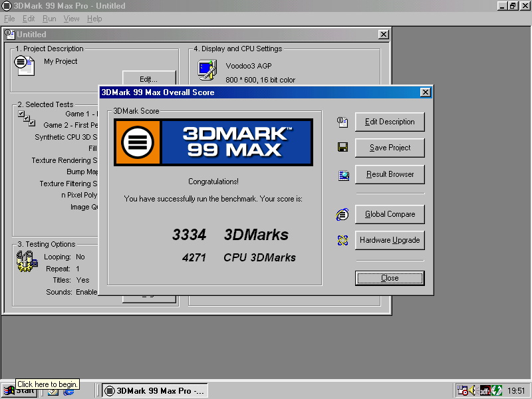Click the Result Browser magnifier icon
The width and height of the screenshot is (532, 399).
(x=343, y=176)
